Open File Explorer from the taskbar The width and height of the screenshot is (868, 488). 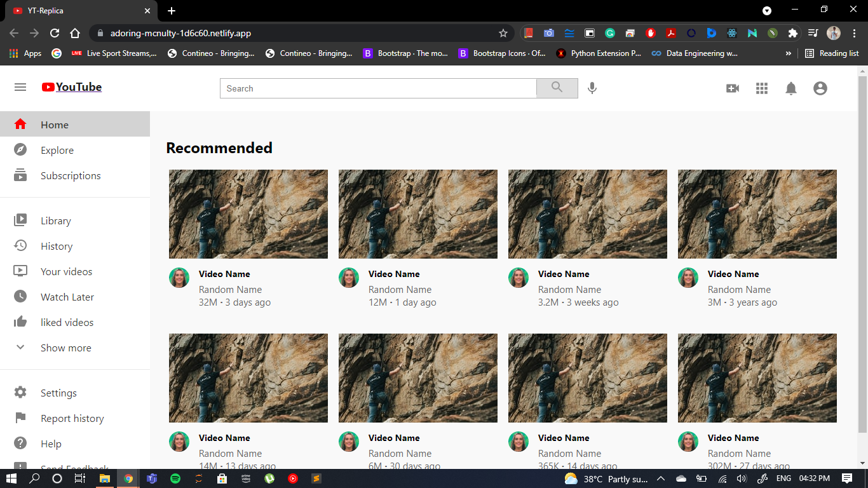[105, 478]
